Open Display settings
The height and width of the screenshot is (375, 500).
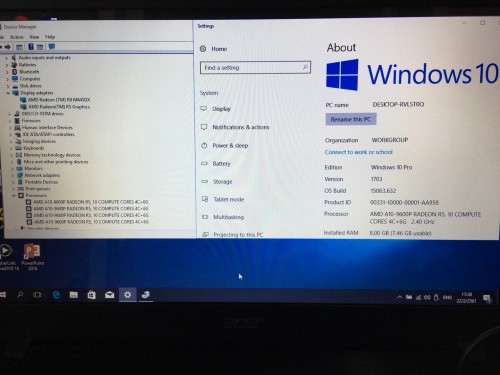tap(221, 109)
